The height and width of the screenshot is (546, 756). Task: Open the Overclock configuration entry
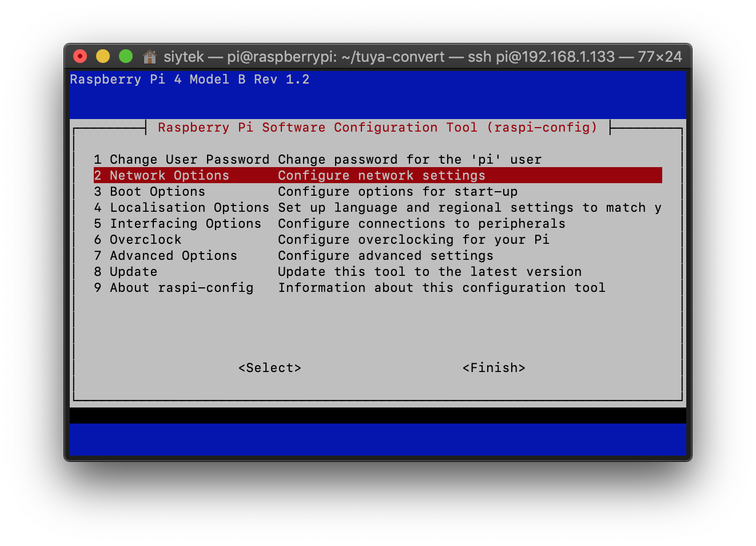(x=145, y=239)
